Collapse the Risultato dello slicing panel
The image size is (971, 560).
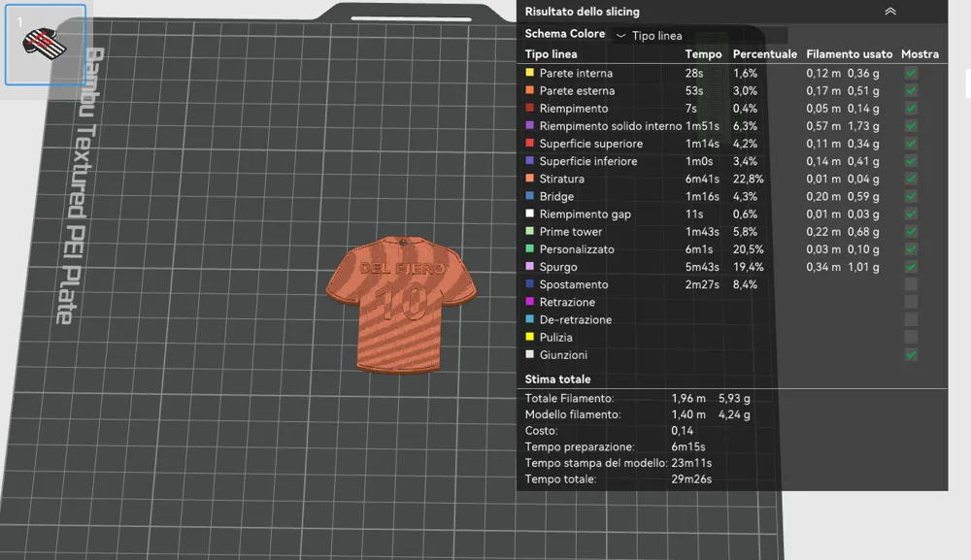(x=889, y=11)
